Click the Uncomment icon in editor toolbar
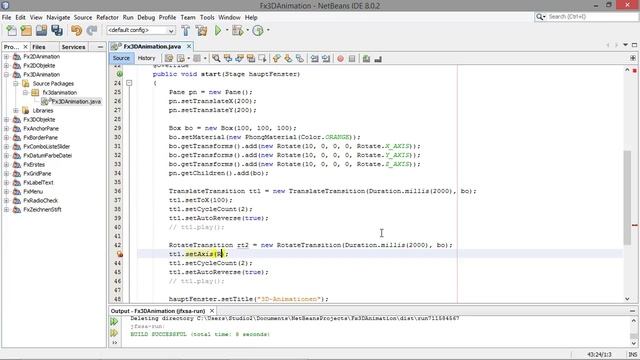The width and height of the screenshot is (640, 360). pos(378,59)
